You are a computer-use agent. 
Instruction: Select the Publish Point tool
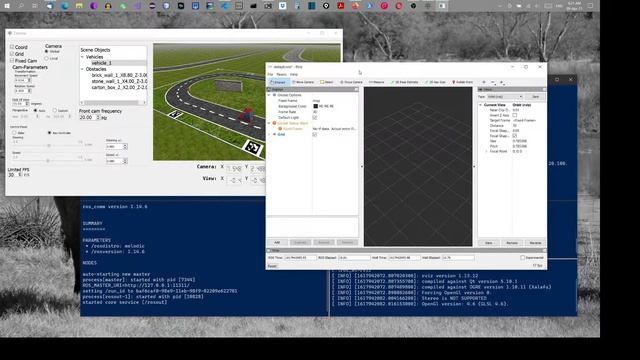pyautogui.click(x=462, y=82)
